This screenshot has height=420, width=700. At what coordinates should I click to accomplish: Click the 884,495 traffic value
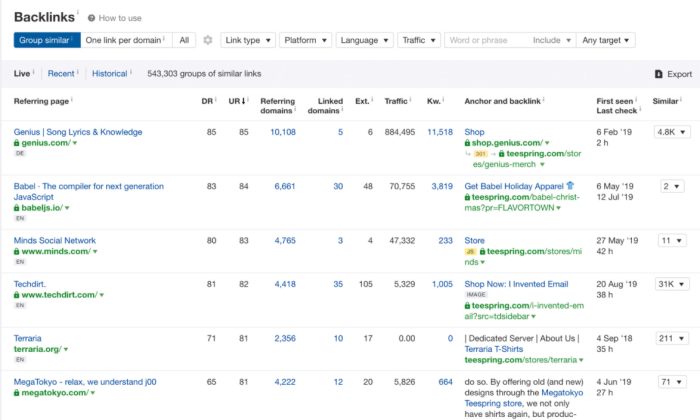coord(400,132)
